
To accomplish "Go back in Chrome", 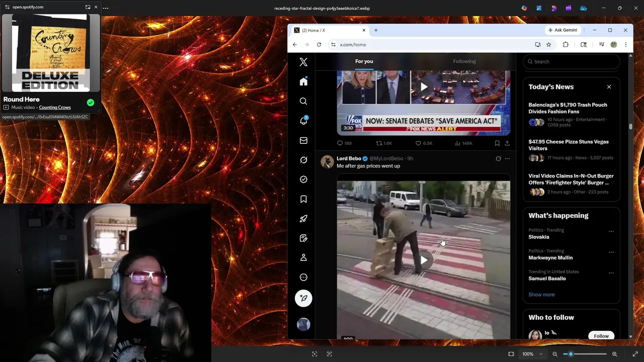I will click(295, 45).
